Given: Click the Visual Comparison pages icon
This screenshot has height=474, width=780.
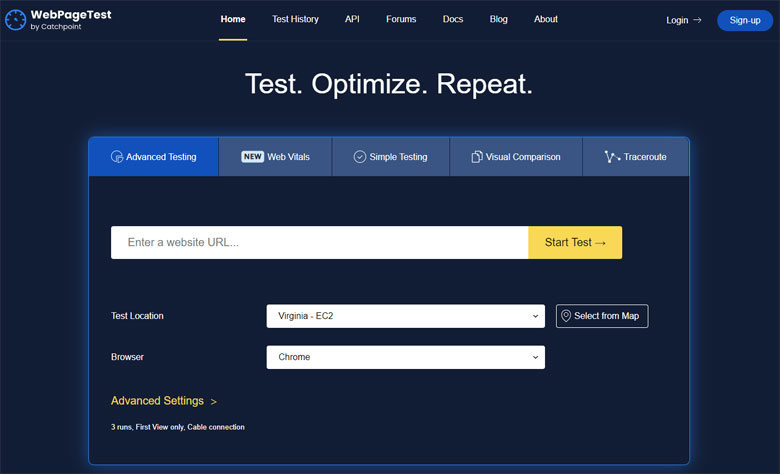Looking at the screenshot, I should point(477,157).
